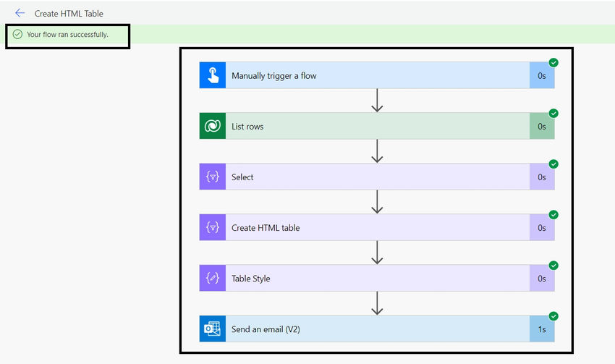
Task: Expand the Manually trigger a flow step
Action: [377, 75]
